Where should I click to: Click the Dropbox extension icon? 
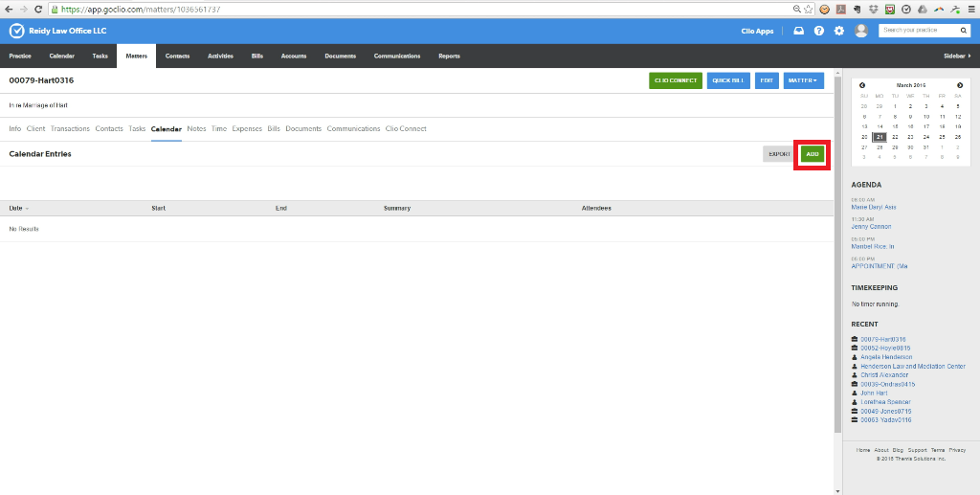874,10
